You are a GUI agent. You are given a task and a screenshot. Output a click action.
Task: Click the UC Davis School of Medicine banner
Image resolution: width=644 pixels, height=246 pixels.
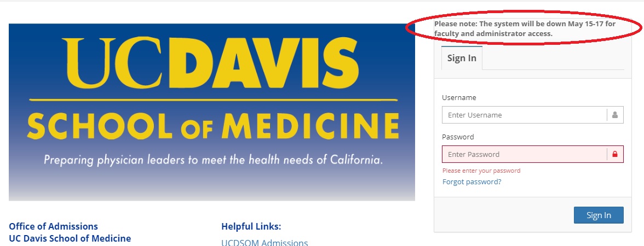tap(211, 112)
